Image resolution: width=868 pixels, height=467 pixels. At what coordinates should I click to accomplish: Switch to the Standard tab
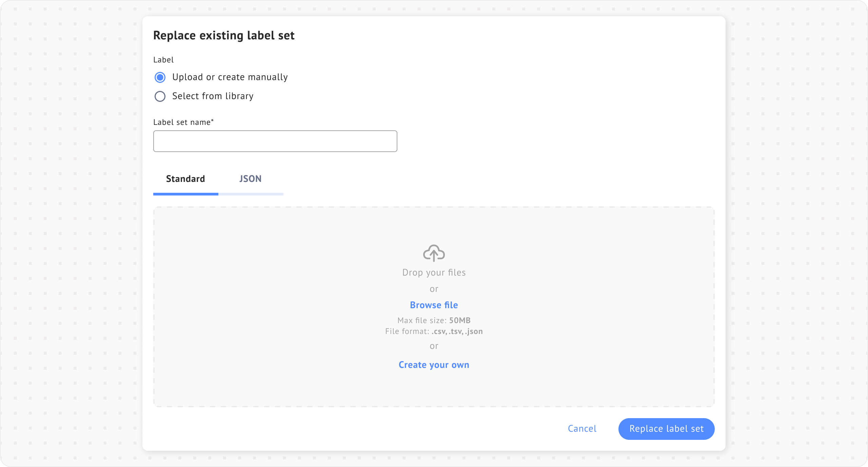click(185, 179)
